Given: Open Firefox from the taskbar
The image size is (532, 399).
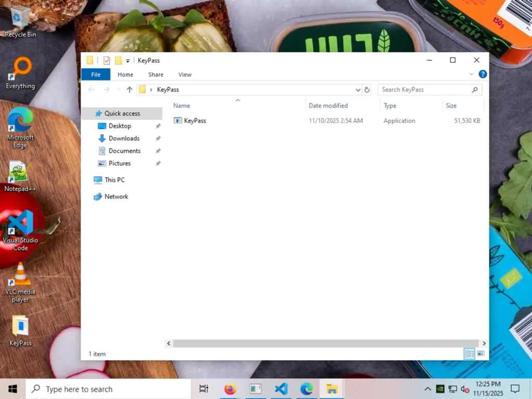Looking at the screenshot, I should pos(230,389).
